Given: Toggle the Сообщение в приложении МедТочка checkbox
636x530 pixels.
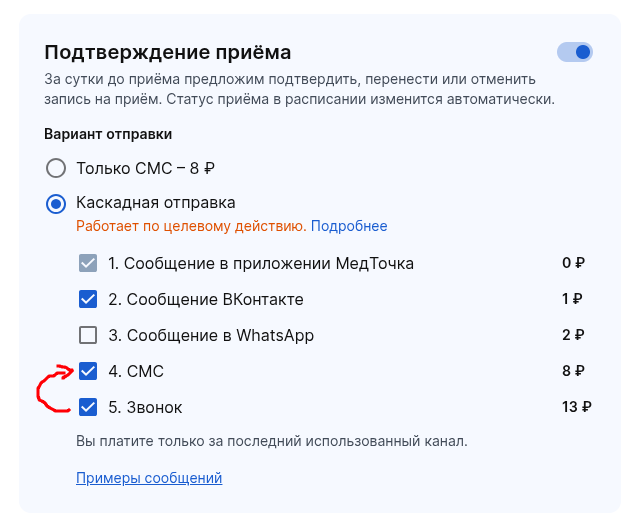Looking at the screenshot, I should pos(88,264).
